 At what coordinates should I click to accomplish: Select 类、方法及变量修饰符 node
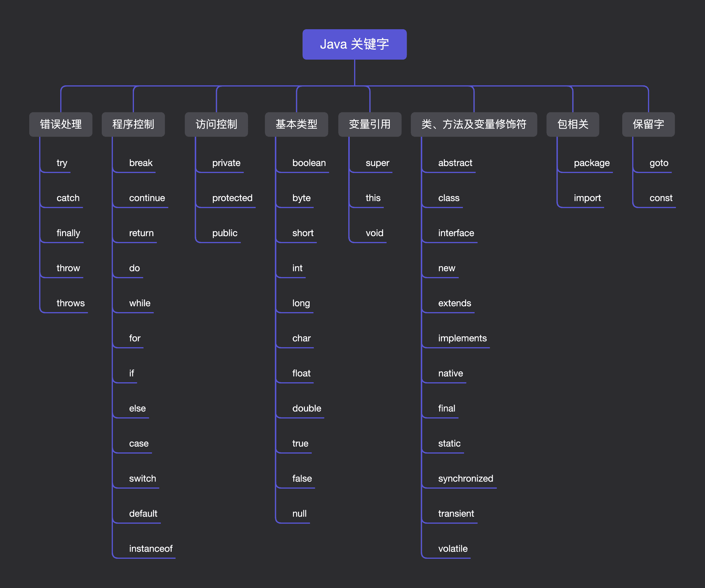point(474,124)
